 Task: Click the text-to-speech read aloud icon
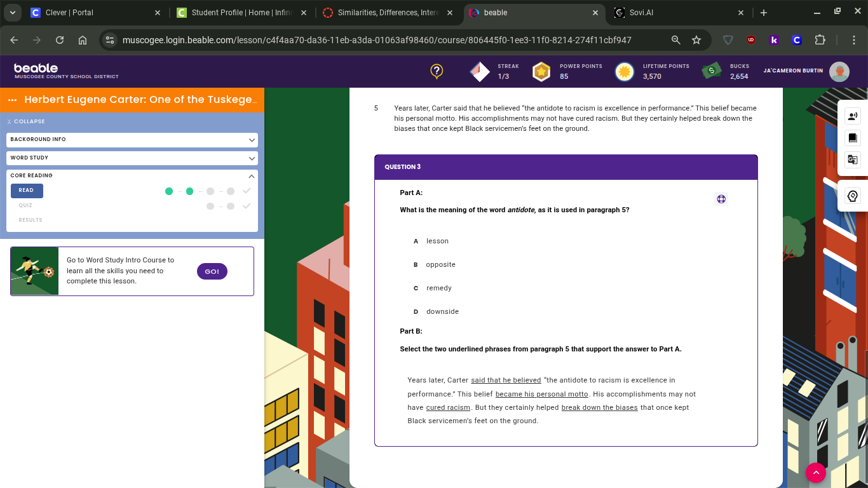point(852,116)
